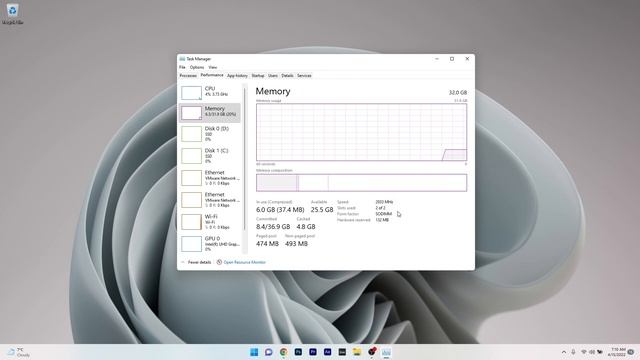
Task: Select the Wi-Fi performance item
Action: tap(210, 222)
